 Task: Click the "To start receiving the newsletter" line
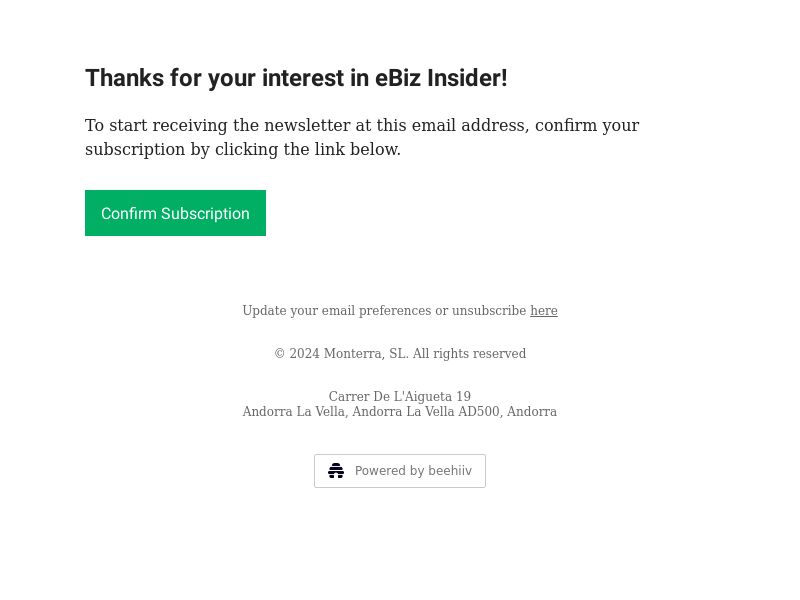coord(362,125)
